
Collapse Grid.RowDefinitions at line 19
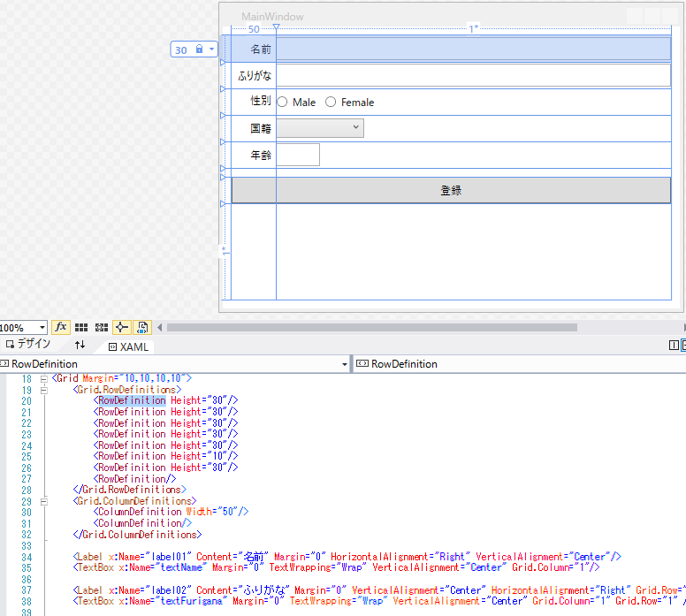pos(43,390)
